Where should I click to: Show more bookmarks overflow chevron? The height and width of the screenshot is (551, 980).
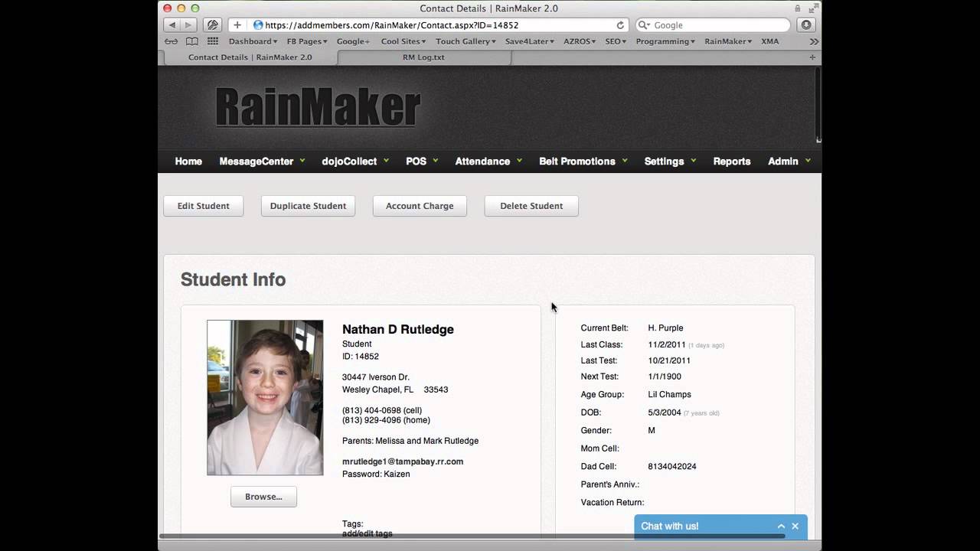tap(814, 41)
